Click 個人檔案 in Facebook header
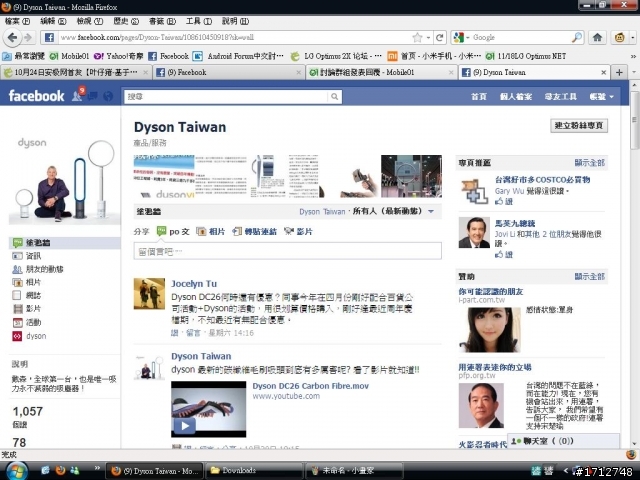The height and width of the screenshot is (480, 640). pos(516,97)
